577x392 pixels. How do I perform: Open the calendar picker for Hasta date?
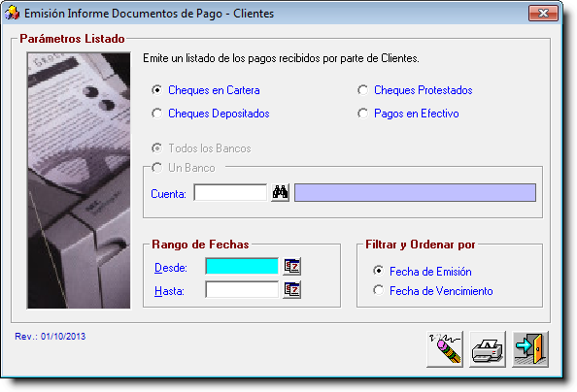pyautogui.click(x=292, y=290)
